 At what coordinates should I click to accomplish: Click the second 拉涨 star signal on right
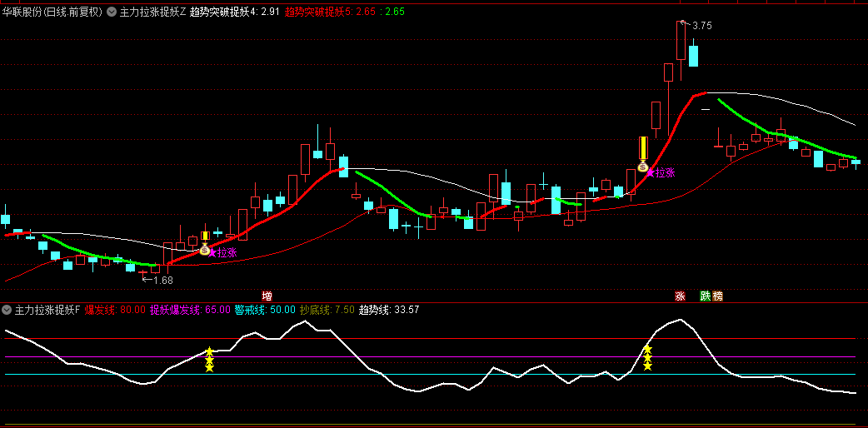click(x=661, y=172)
